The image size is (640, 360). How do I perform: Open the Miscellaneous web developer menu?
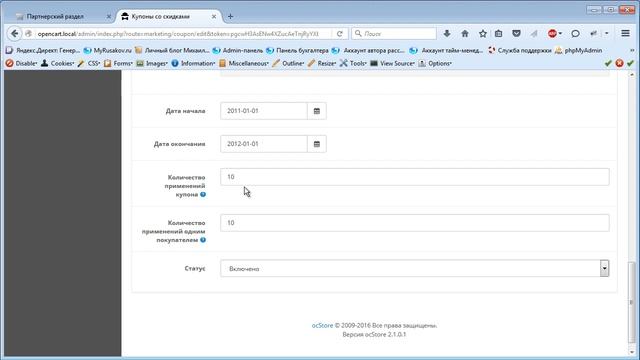tap(244, 63)
